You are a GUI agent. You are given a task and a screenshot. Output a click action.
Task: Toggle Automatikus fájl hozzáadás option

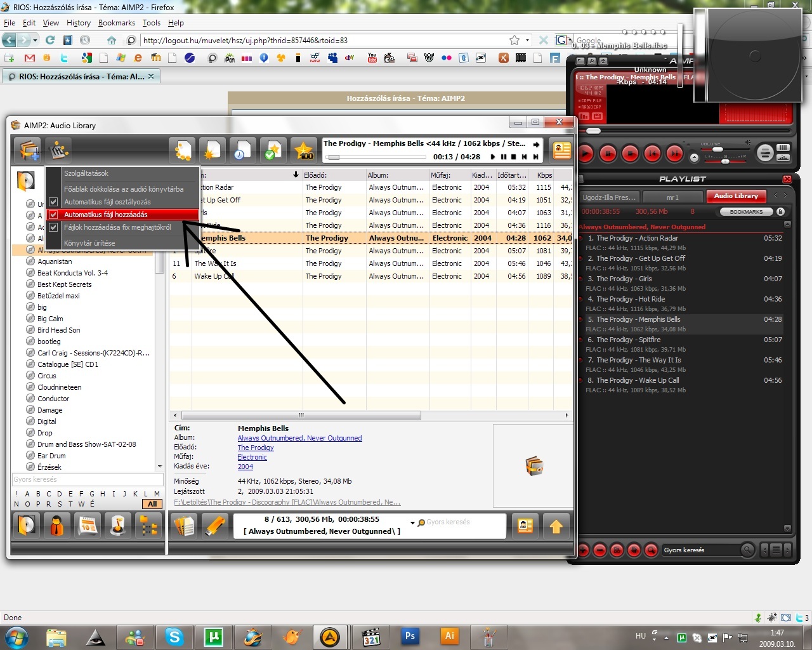[x=122, y=215]
